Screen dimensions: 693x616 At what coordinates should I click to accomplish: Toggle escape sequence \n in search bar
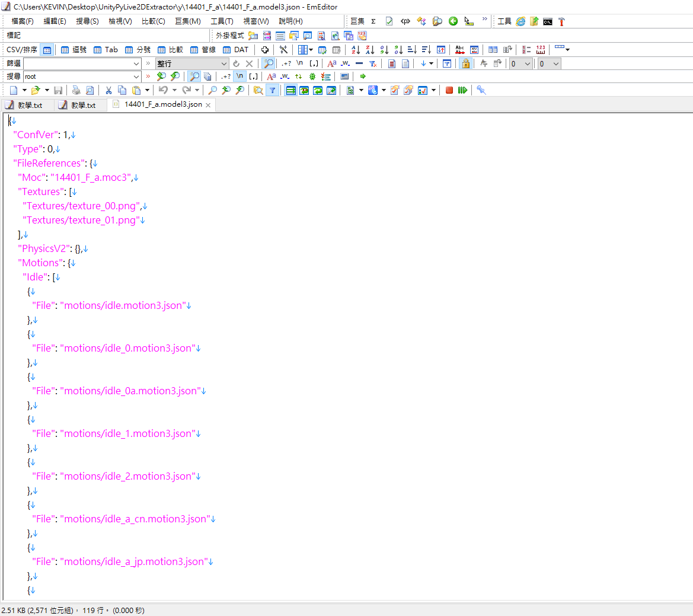click(x=239, y=76)
